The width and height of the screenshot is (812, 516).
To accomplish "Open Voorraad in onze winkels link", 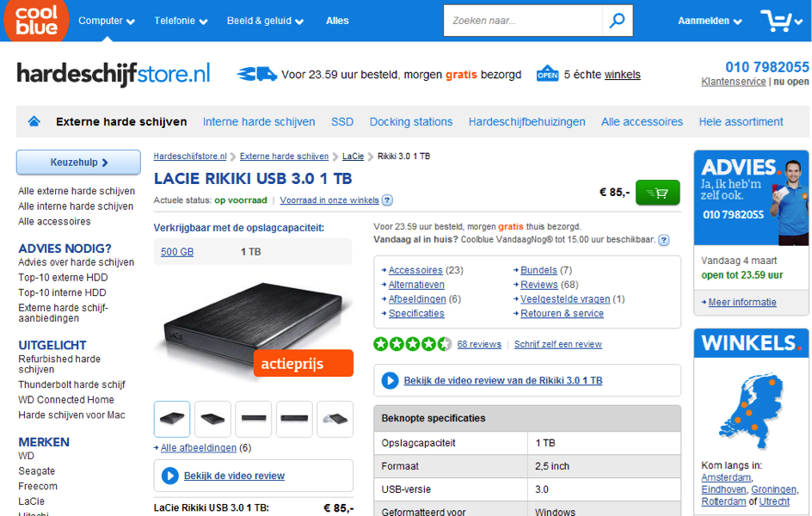I will coord(329,200).
